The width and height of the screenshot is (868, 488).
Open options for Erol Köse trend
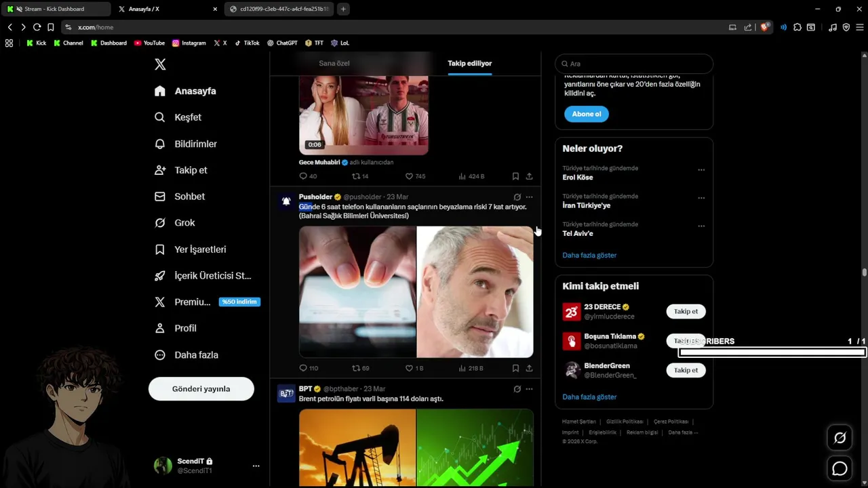pyautogui.click(x=701, y=170)
